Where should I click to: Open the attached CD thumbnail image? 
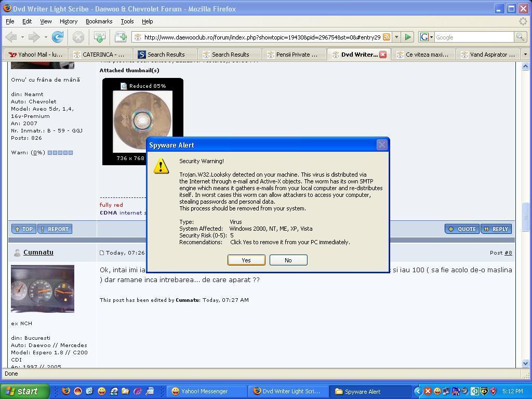tap(142, 121)
